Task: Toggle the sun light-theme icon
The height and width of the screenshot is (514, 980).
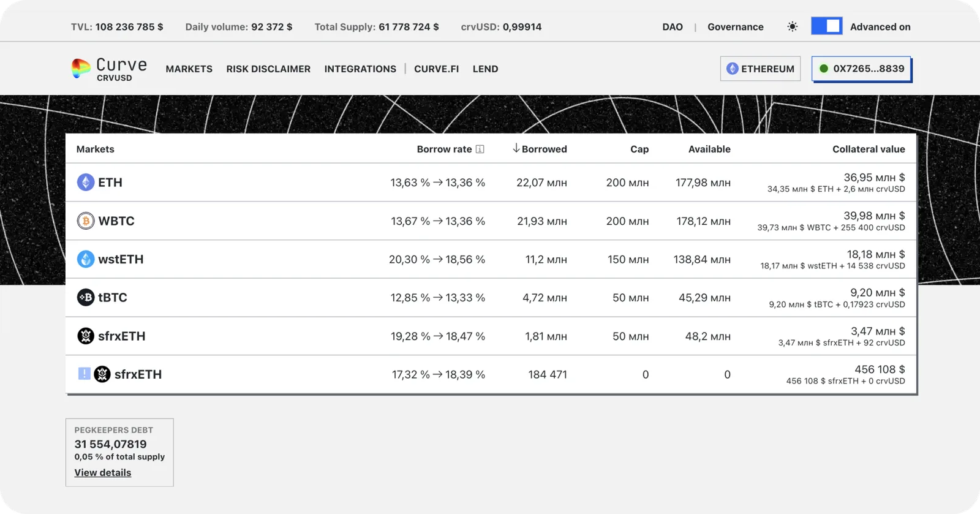Action: pyautogui.click(x=793, y=26)
